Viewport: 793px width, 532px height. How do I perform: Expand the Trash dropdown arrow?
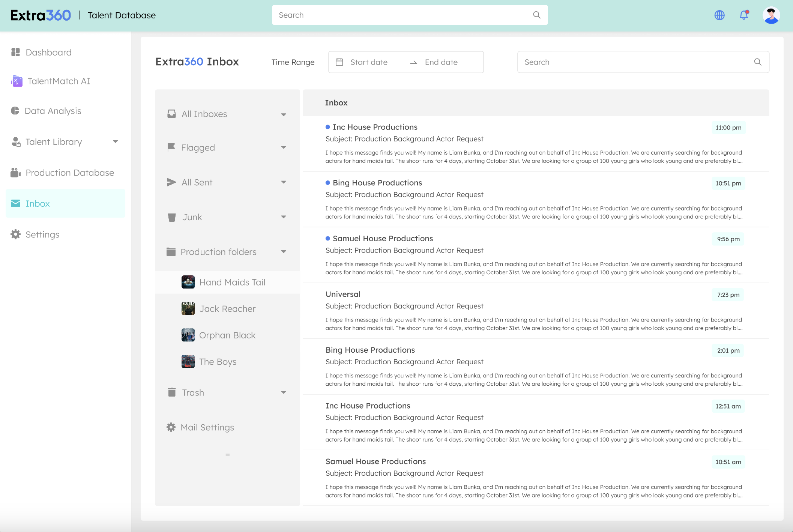tap(284, 392)
